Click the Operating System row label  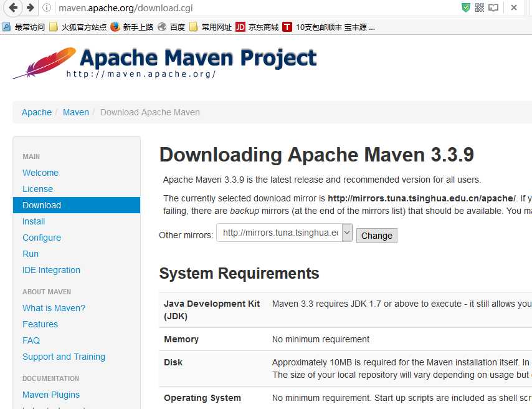pyautogui.click(x=202, y=398)
